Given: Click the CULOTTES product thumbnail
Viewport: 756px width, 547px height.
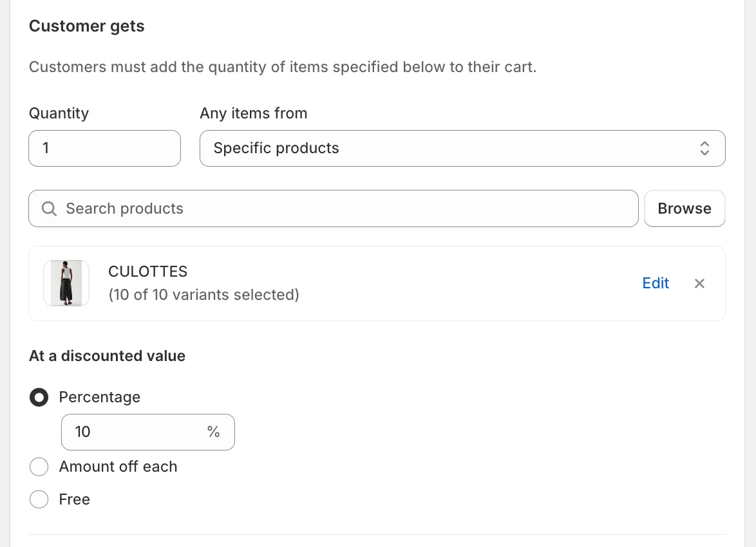Looking at the screenshot, I should pos(66,283).
